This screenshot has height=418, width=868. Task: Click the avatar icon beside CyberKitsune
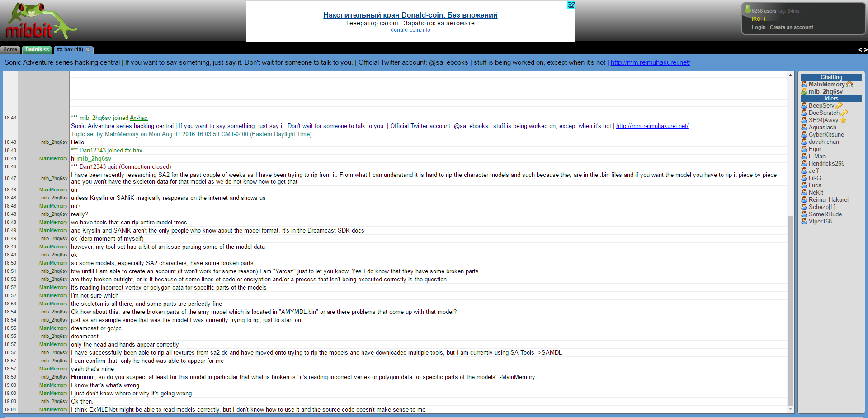804,135
